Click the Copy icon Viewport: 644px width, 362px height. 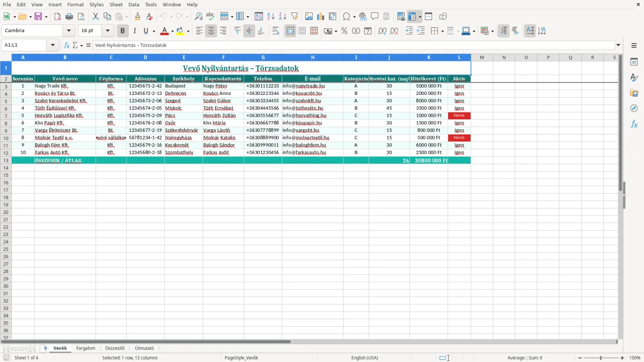[107, 17]
